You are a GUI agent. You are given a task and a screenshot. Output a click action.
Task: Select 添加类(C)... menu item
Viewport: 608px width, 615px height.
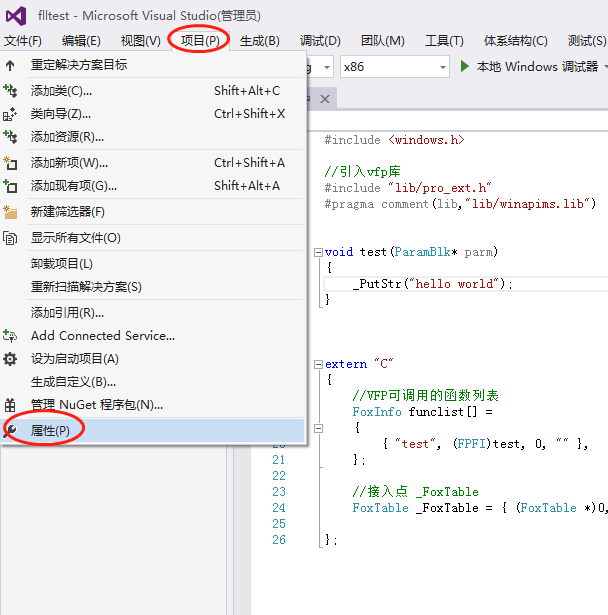(x=153, y=91)
